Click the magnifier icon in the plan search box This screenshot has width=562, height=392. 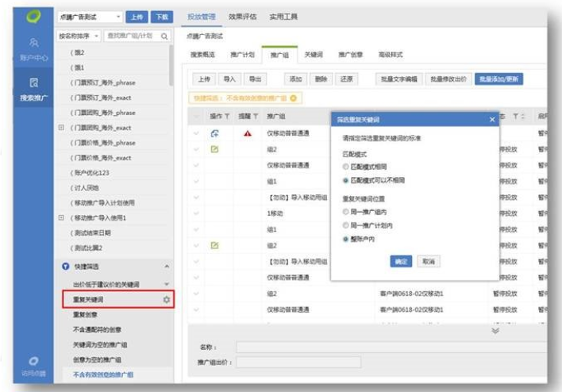point(164,37)
